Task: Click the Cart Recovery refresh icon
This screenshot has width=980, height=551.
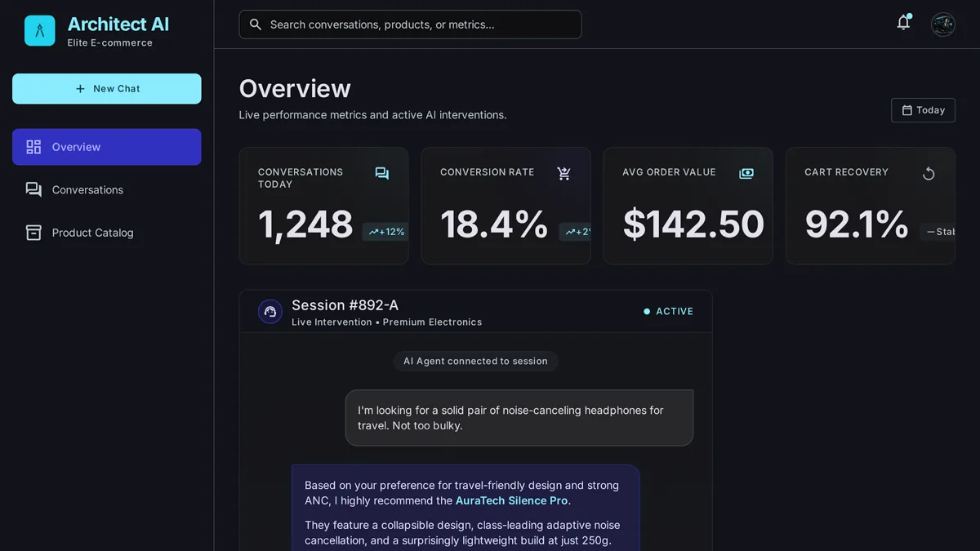Action: (929, 173)
